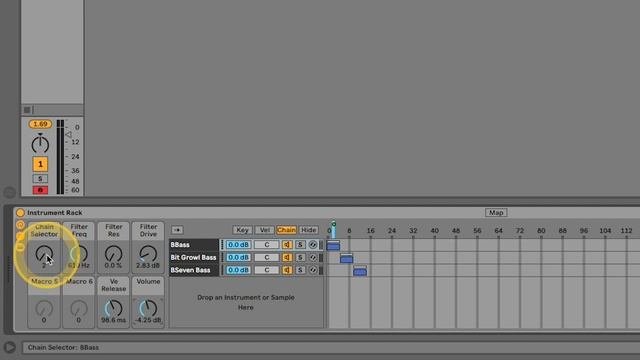Select the Bit Growl Bass chain name
640x360 pixels.
click(194, 258)
